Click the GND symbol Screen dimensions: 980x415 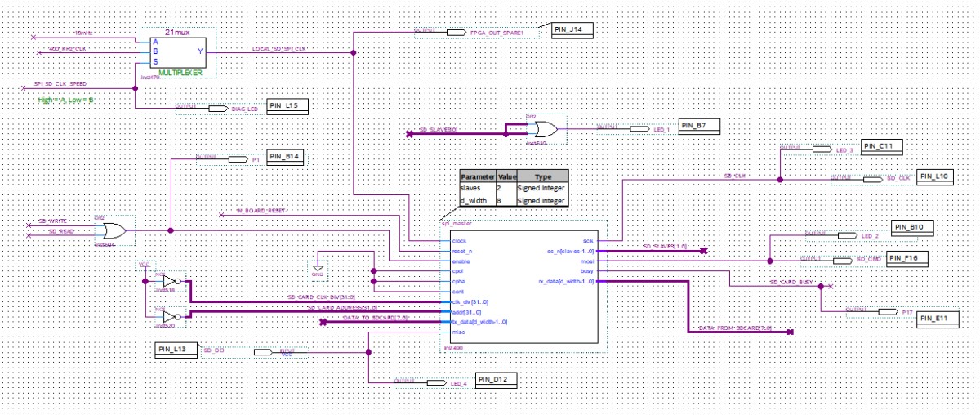pyautogui.click(x=318, y=267)
